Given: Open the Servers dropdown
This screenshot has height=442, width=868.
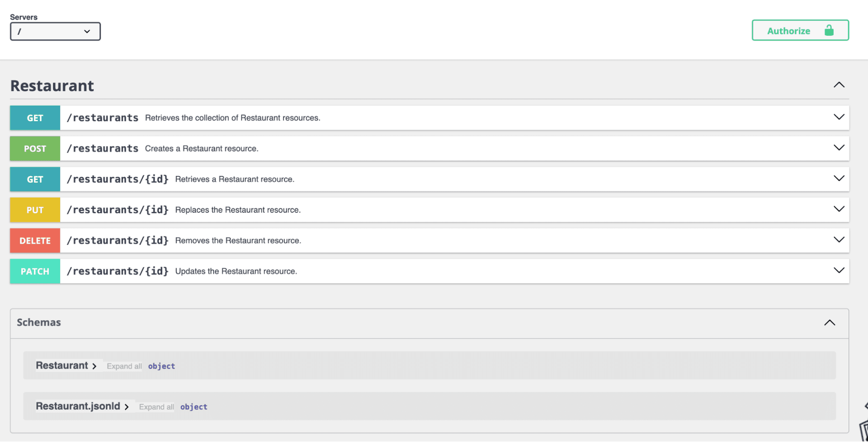Looking at the screenshot, I should point(55,32).
